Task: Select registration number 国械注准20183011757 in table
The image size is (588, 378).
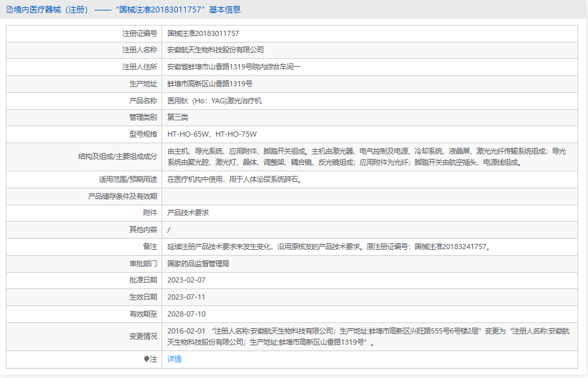Action: tap(203, 33)
